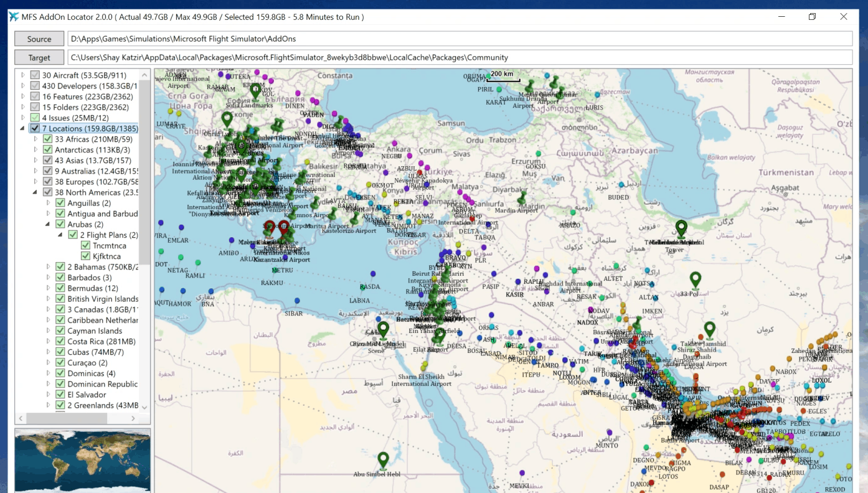Click the world map overview thumbnail
This screenshot has height=493, width=868.
click(82, 460)
